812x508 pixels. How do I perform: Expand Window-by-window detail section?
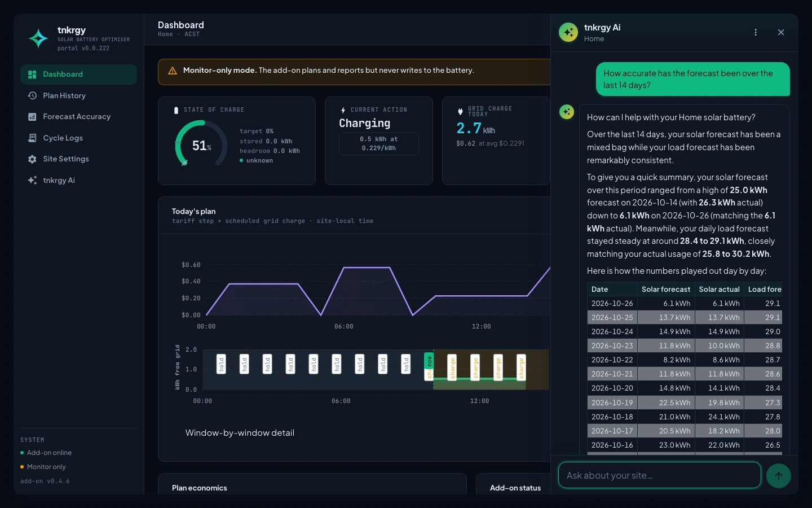[x=240, y=433]
